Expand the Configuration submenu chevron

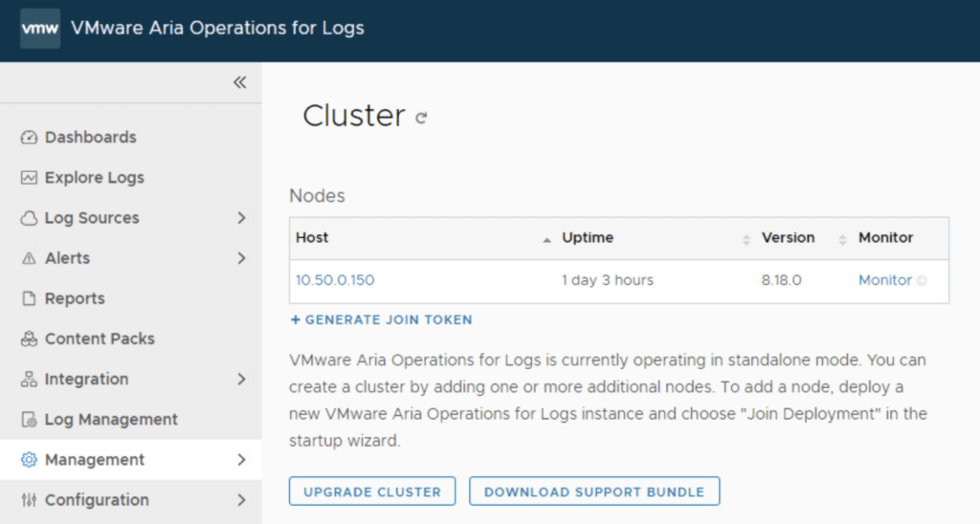(241, 500)
